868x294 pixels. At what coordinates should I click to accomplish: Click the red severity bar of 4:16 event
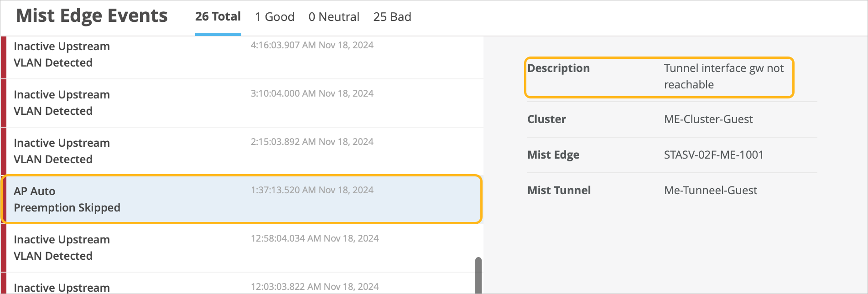tap(4, 57)
